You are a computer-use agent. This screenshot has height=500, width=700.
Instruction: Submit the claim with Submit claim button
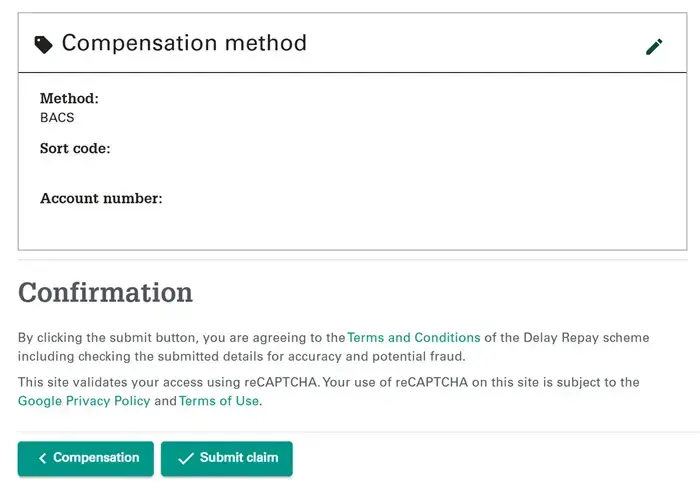coord(227,458)
